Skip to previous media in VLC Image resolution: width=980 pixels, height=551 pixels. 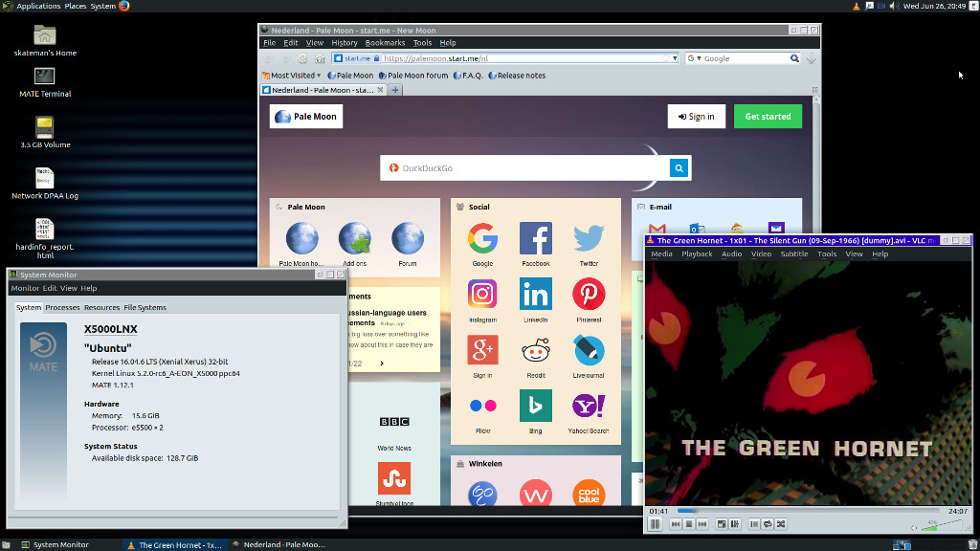[x=676, y=524]
